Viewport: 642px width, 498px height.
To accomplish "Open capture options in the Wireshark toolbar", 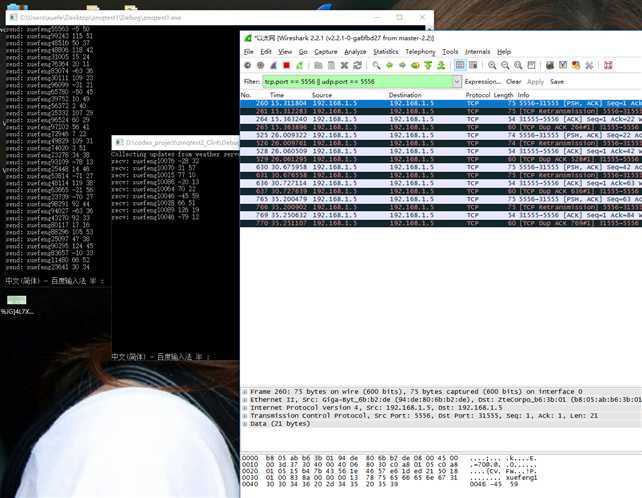I will click(260, 65).
